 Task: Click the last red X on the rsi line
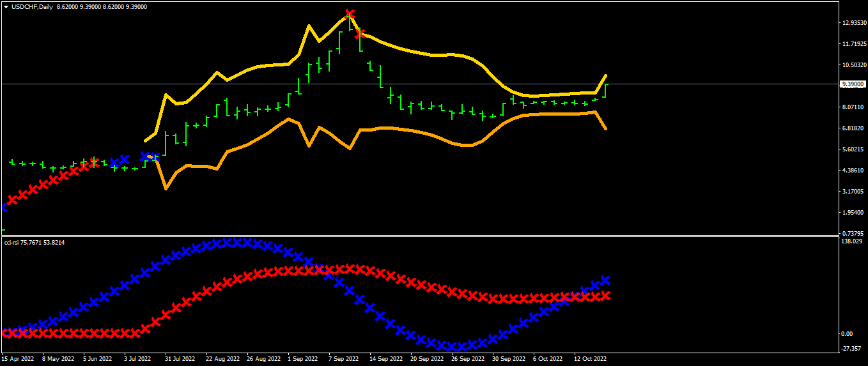pos(605,295)
